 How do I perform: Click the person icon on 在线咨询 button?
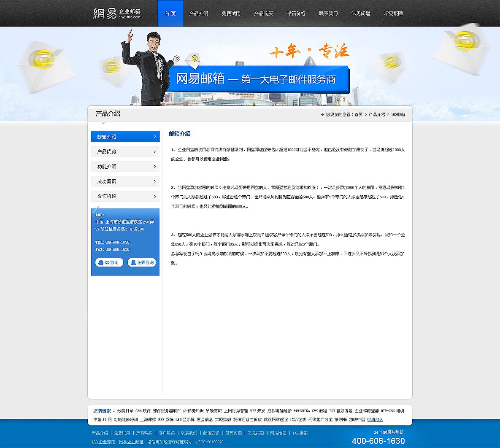[133, 262]
